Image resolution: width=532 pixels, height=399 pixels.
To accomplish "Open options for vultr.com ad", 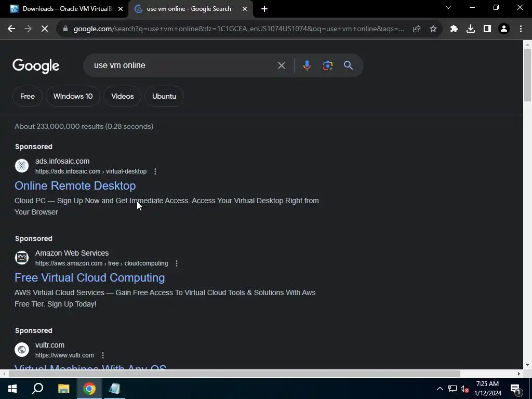I will click(103, 355).
